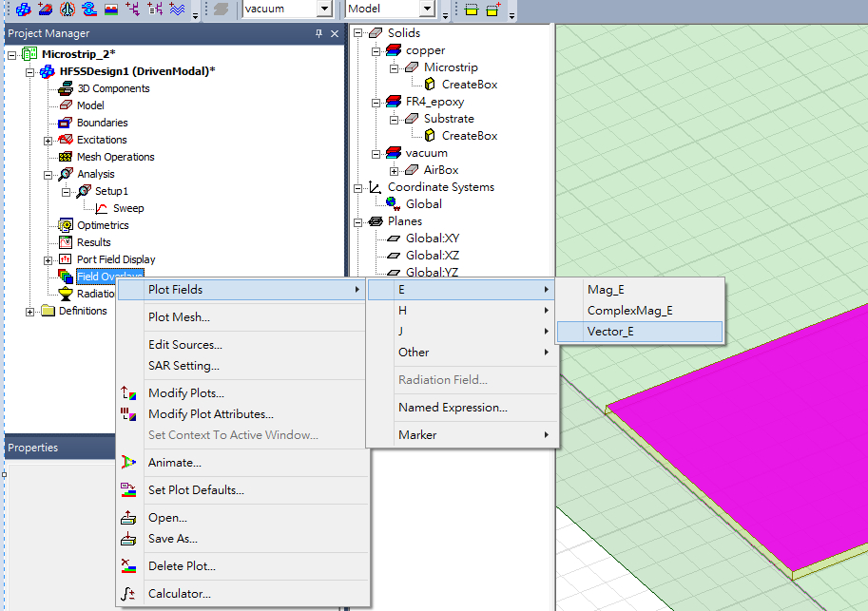Viewport: 868px width, 611px height.
Task: Close the Project Manager panel
Action: [335, 34]
